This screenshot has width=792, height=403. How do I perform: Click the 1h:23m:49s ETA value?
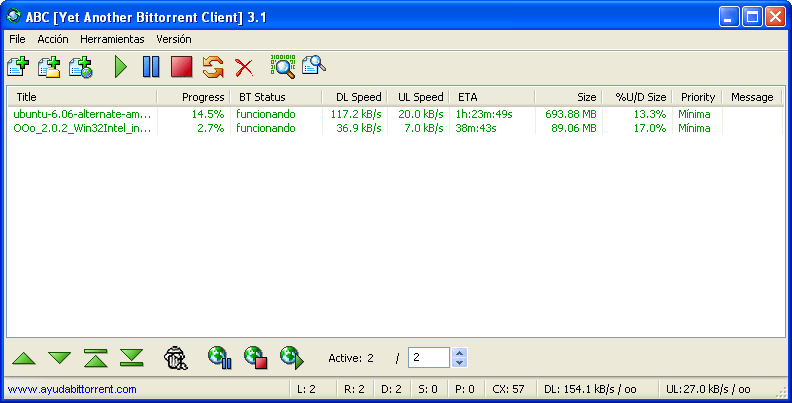point(484,114)
